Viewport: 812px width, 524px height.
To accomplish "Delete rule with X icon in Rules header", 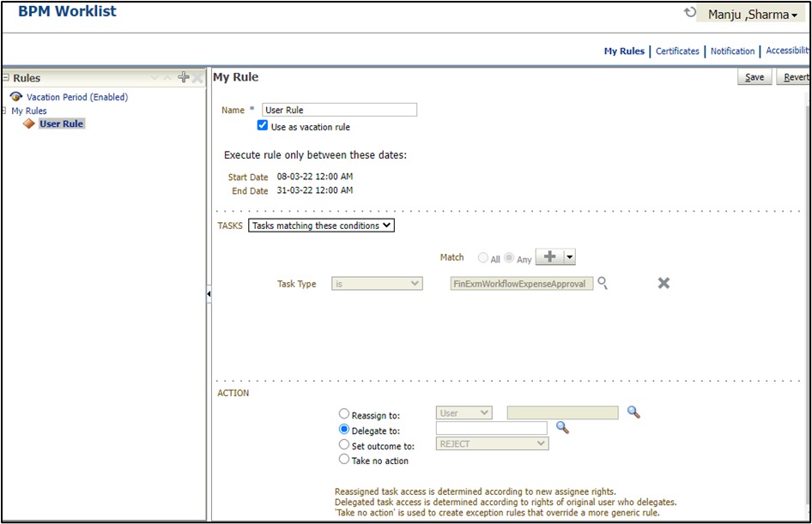I will pos(197,78).
